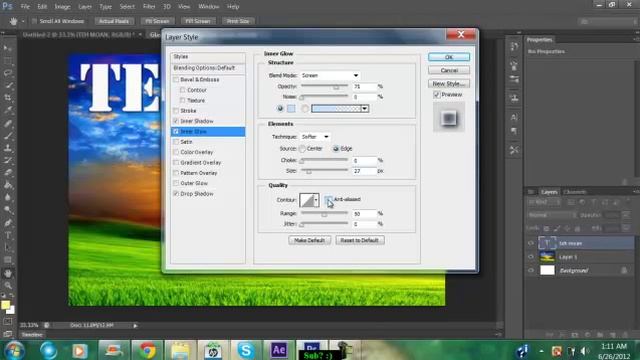Open the Technique Softer dropdown
The width and height of the screenshot is (640, 360).
pyautogui.click(x=315, y=137)
